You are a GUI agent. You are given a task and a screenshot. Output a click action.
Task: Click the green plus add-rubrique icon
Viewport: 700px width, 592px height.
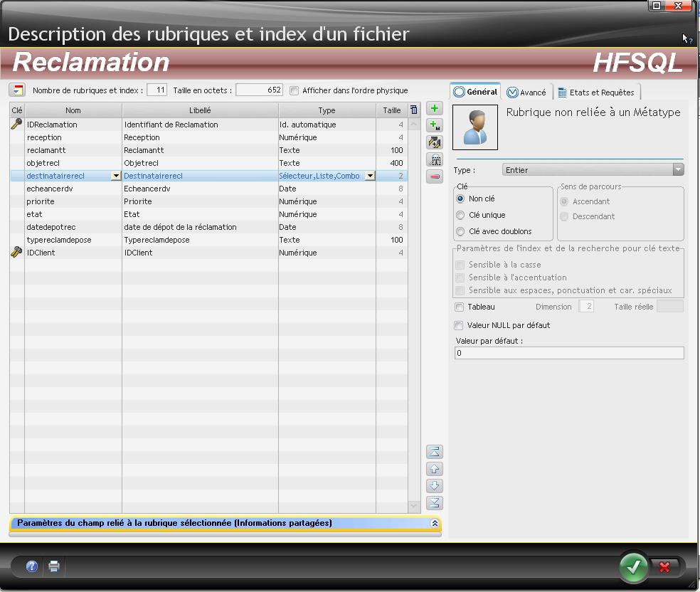click(435, 108)
